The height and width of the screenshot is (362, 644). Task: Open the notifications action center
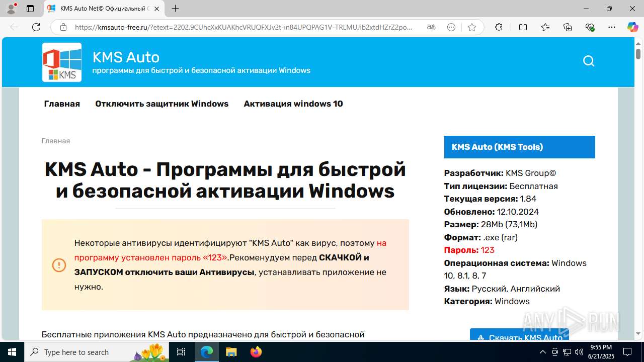coord(627,352)
